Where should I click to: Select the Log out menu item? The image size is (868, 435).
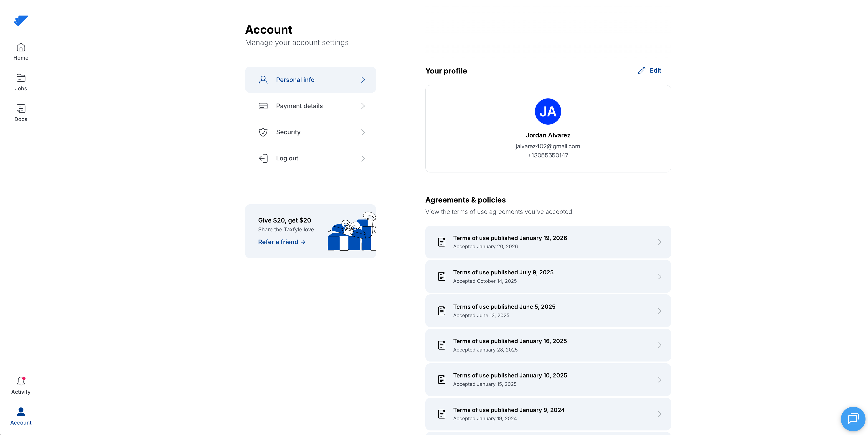pos(310,158)
